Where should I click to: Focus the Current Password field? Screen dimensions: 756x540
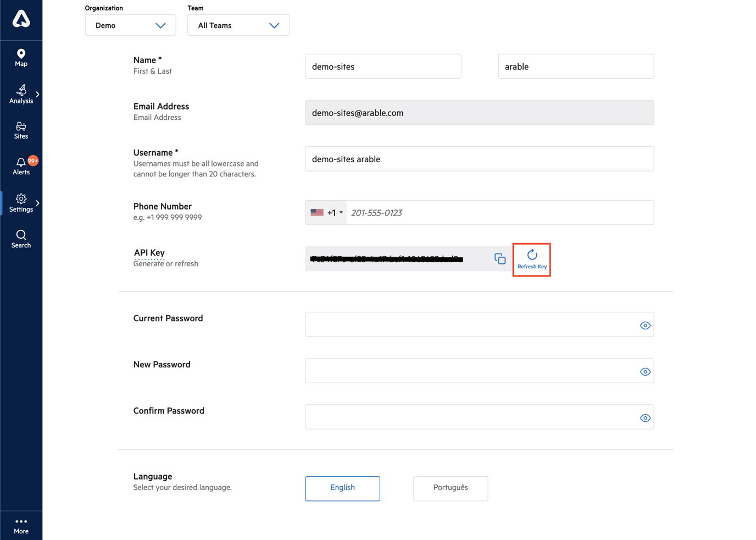480,324
